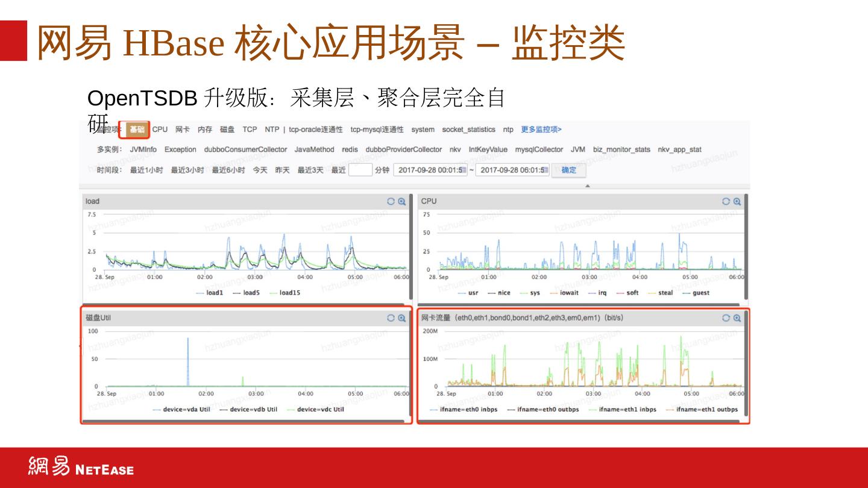The height and width of the screenshot is (488, 868).
Task: Open mysqlCollector metrics
Action: [x=539, y=149]
